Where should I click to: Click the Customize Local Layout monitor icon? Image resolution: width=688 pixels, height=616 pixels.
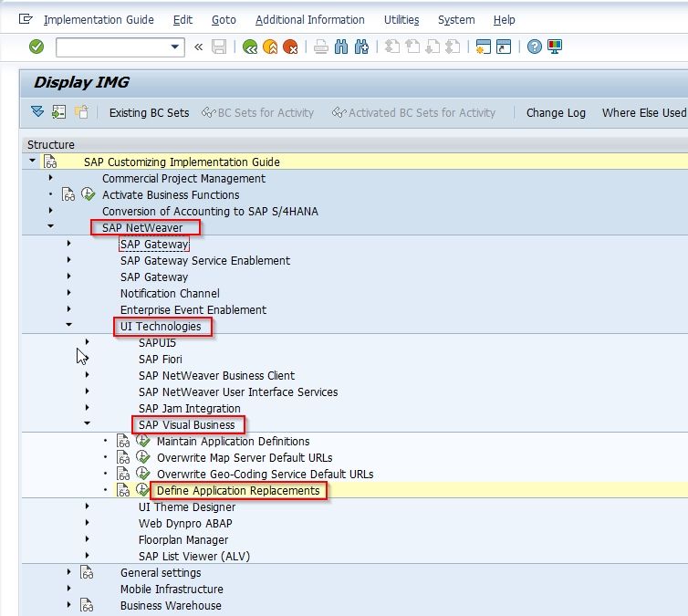coord(555,47)
